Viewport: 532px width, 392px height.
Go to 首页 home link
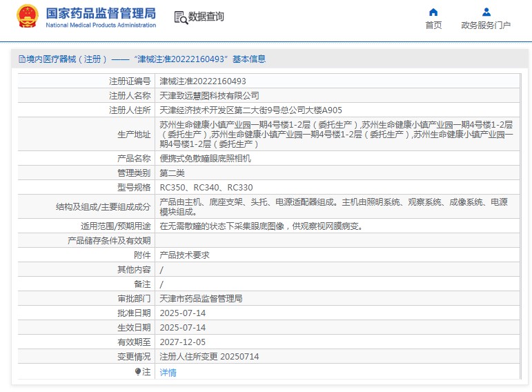(433, 25)
